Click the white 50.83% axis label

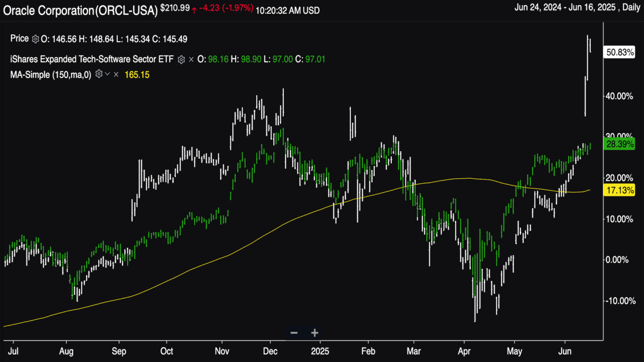(x=620, y=52)
